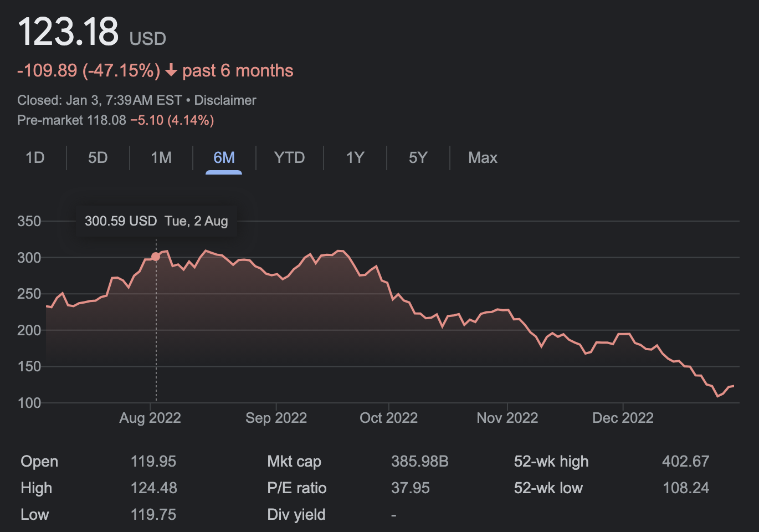The image size is (759, 532).
Task: Click the 100 y-axis label
Action: click(29, 403)
